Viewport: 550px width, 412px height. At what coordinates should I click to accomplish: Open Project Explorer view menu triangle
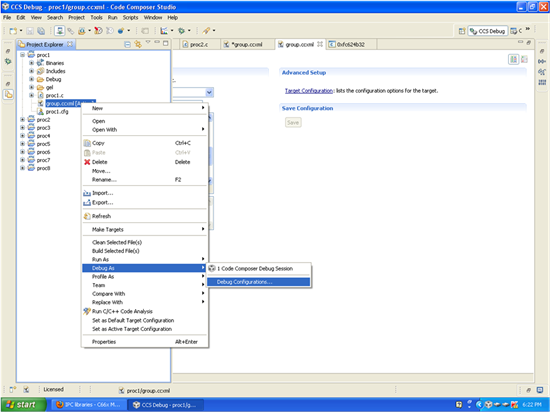[148, 43]
